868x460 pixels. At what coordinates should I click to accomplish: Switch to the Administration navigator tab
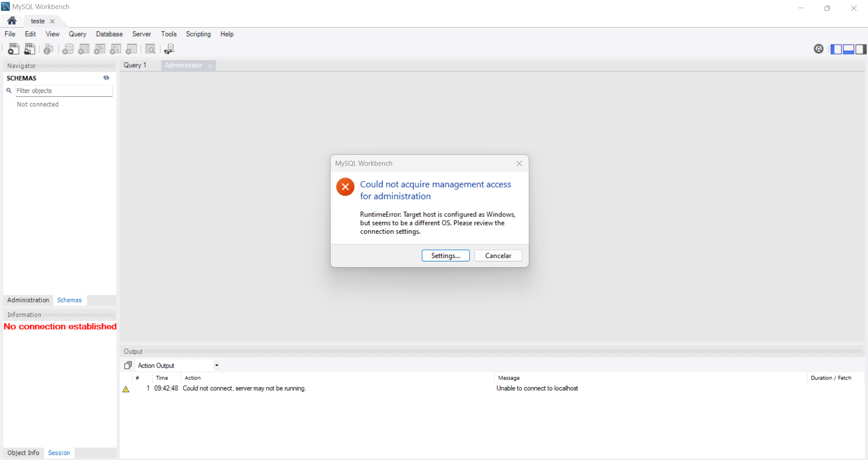point(28,300)
